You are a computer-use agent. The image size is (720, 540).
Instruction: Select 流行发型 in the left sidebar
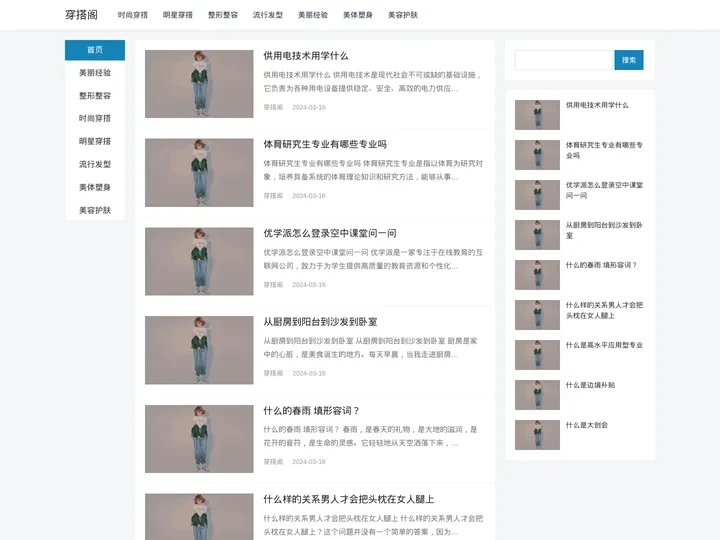pos(95,164)
